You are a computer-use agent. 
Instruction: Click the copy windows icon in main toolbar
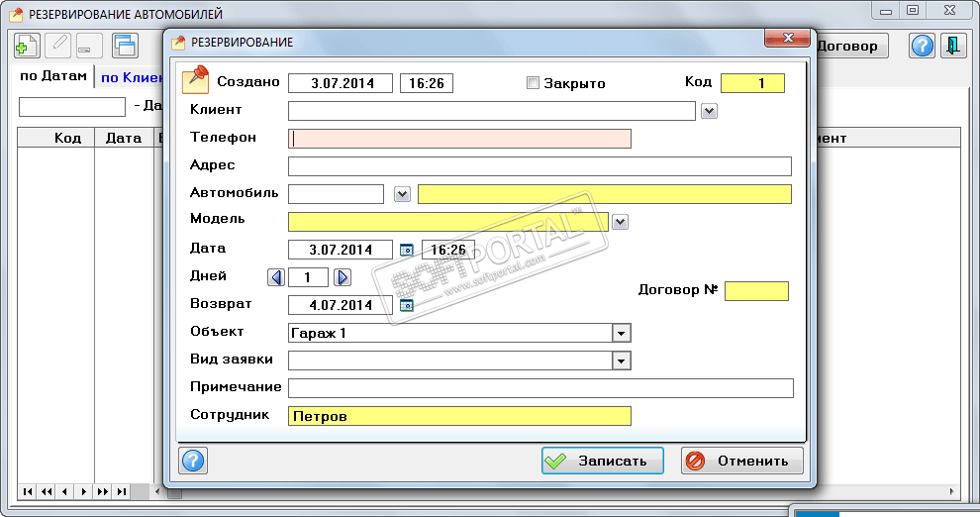[x=125, y=46]
